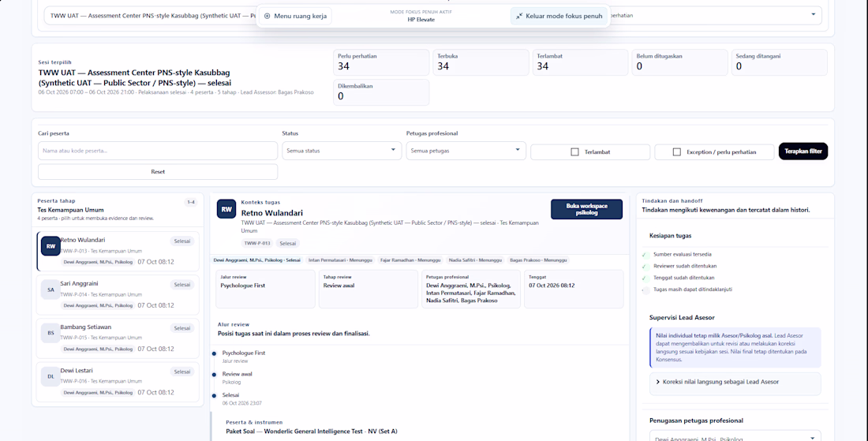
Task: Select the Dikembalikan 0 stat card
Action: click(381, 92)
